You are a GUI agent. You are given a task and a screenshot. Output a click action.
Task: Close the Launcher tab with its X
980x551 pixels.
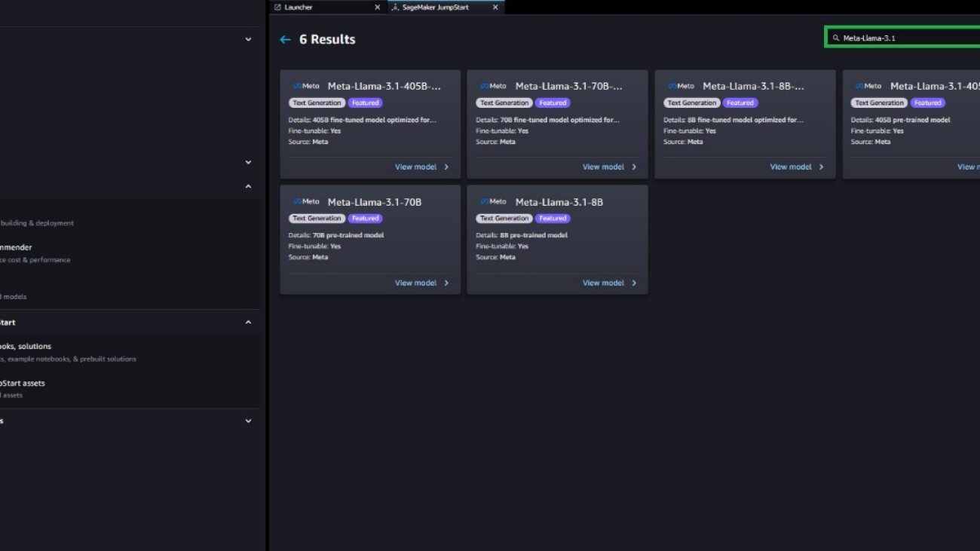click(x=378, y=7)
